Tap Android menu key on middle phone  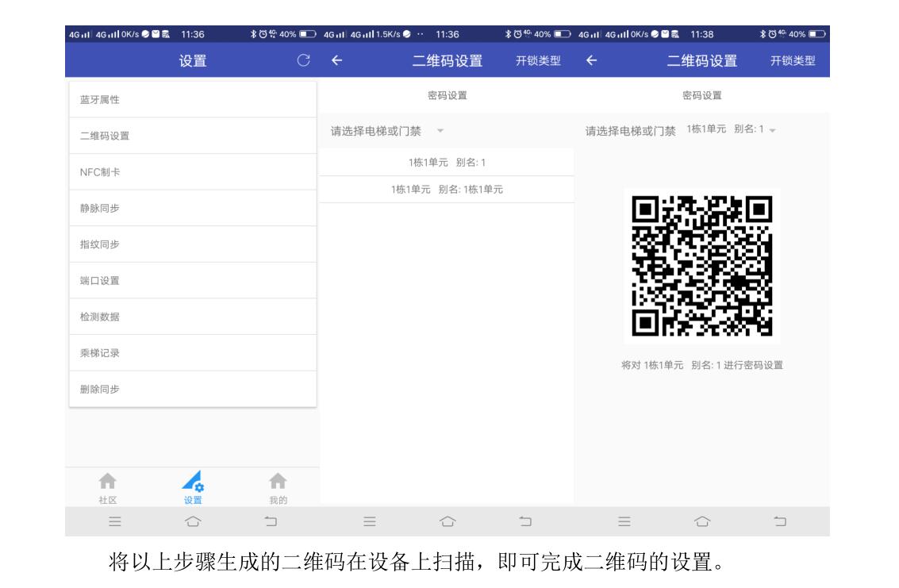(370, 521)
